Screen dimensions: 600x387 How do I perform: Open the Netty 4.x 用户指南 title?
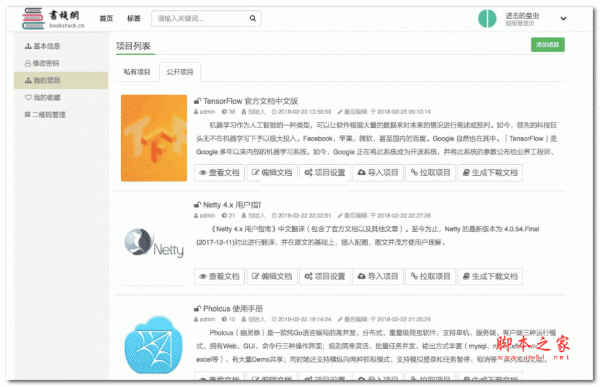[232, 205]
